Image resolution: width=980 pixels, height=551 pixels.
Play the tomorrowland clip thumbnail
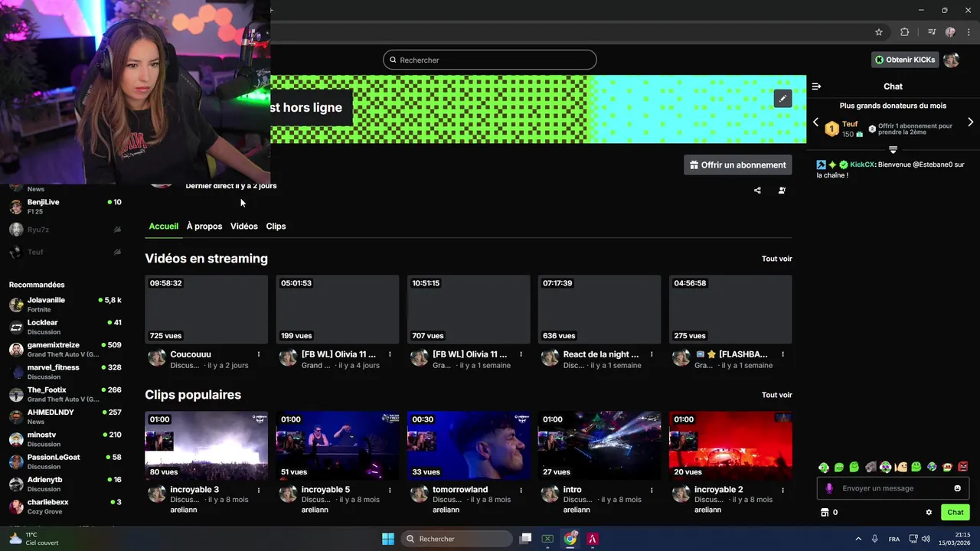(469, 445)
